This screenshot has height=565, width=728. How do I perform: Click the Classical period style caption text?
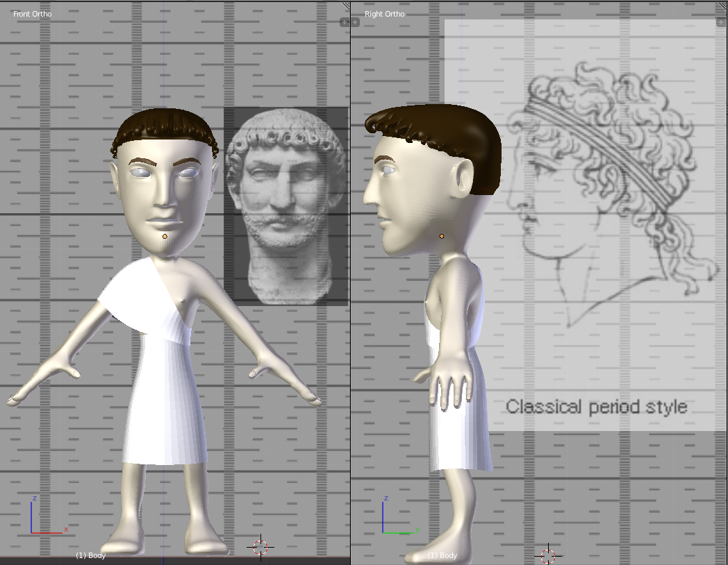click(x=596, y=407)
